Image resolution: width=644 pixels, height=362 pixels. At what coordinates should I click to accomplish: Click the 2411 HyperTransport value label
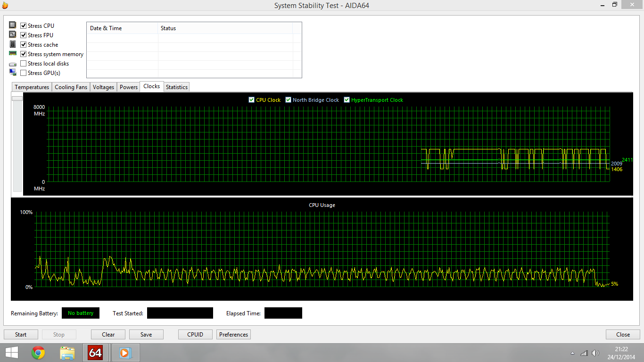627,160
